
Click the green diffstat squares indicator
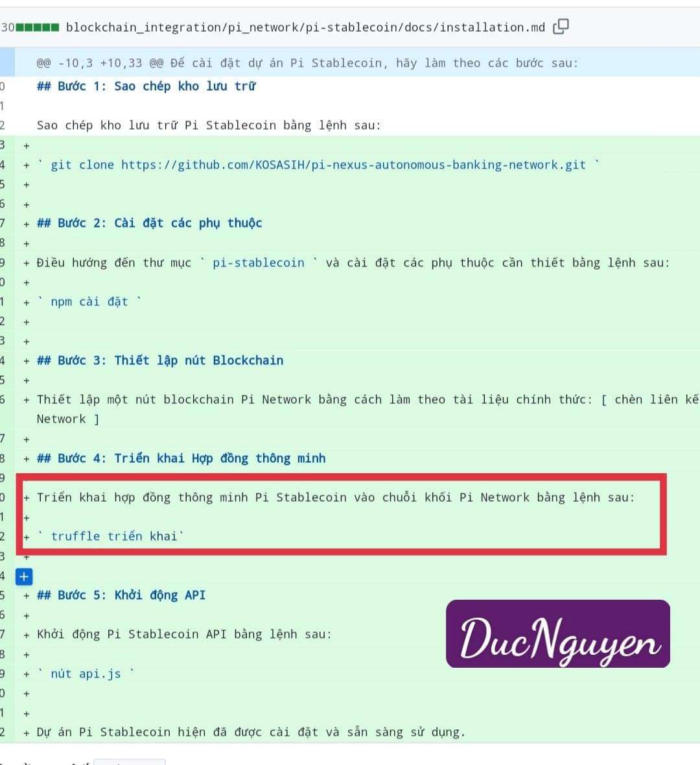click(x=38, y=27)
